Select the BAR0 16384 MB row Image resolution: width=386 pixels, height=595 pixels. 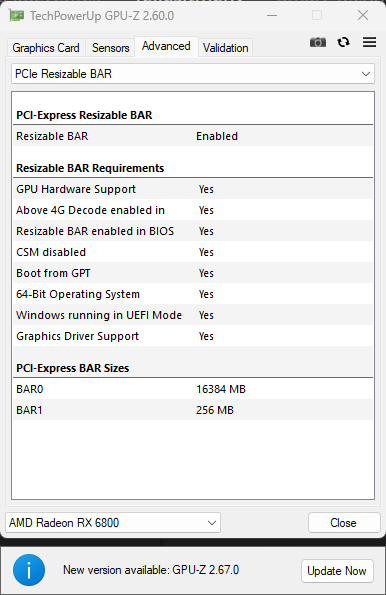(193, 389)
